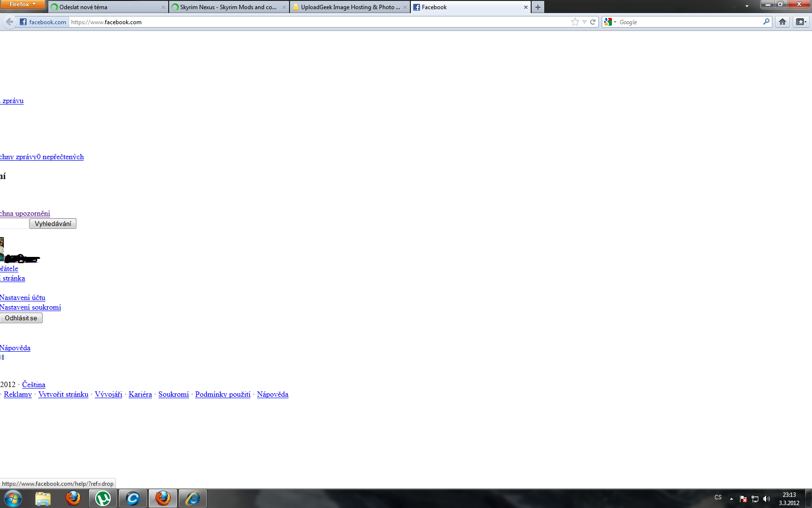Close the Skyrim Nexus tab
This screenshot has height=508, width=812.
coord(284,7)
